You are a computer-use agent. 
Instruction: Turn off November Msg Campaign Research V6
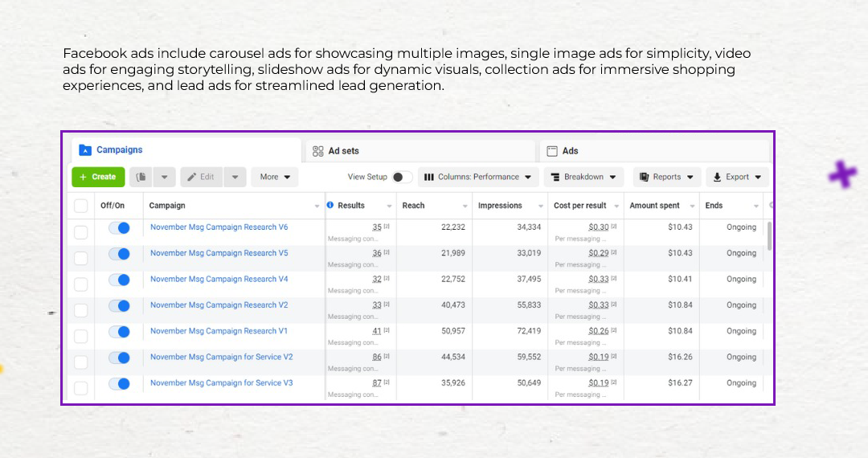pyautogui.click(x=119, y=228)
